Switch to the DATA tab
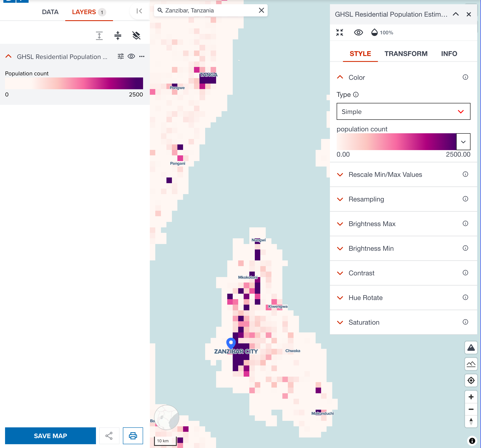Viewport: 481px width, 448px height. pyautogui.click(x=50, y=12)
